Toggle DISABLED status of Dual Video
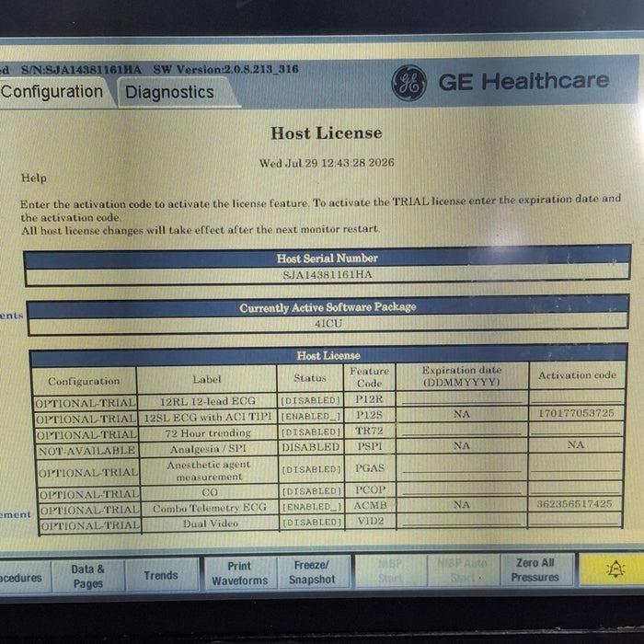This screenshot has width=644, height=644. 312,523
